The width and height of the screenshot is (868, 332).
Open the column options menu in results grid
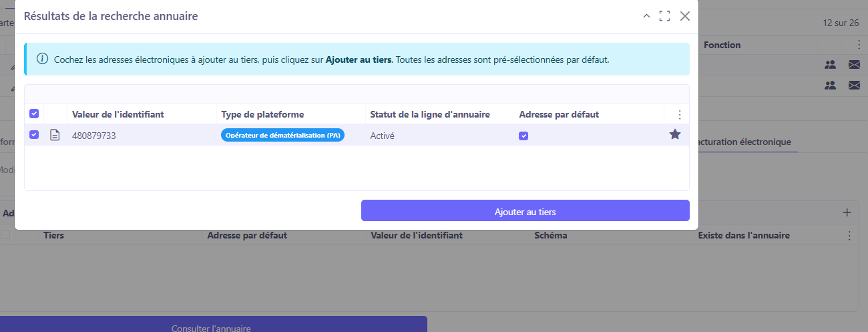pos(680,114)
